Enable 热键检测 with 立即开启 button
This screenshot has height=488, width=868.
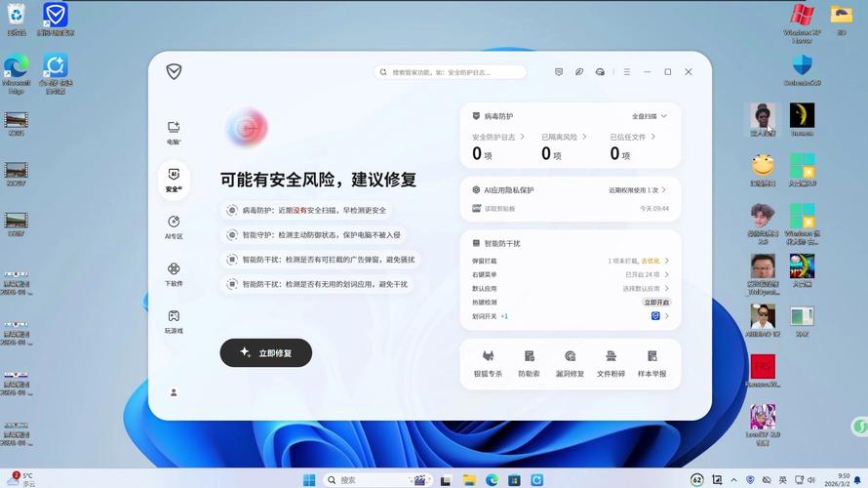[656, 303]
